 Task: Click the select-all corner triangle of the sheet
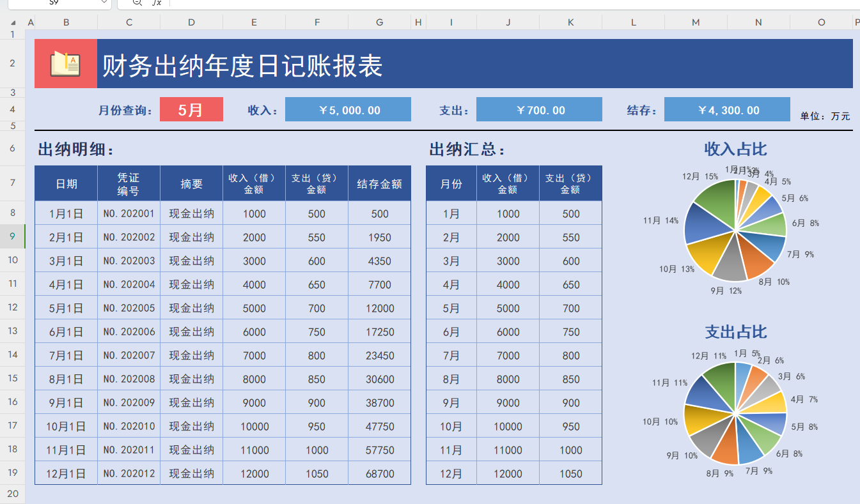[13, 23]
